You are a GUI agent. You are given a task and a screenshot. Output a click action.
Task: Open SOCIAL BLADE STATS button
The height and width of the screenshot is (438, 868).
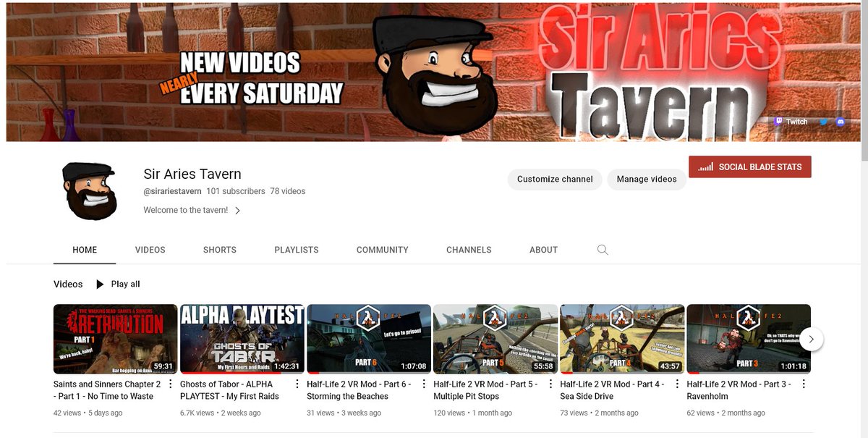(x=750, y=167)
